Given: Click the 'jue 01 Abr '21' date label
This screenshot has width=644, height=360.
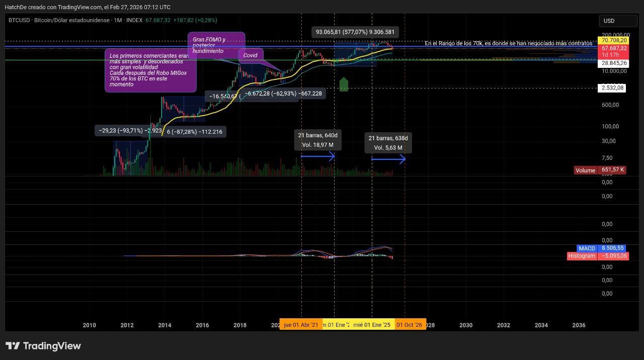Looking at the screenshot, I should point(300,325).
